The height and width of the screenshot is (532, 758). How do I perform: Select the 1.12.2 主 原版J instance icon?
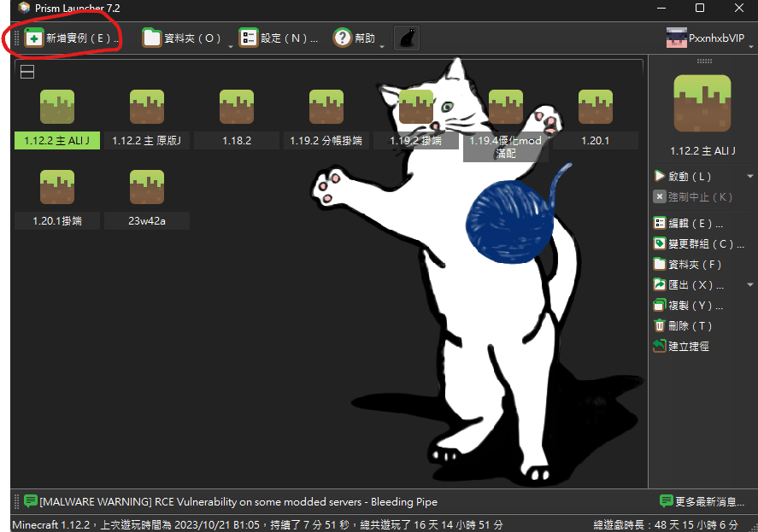tap(147, 108)
